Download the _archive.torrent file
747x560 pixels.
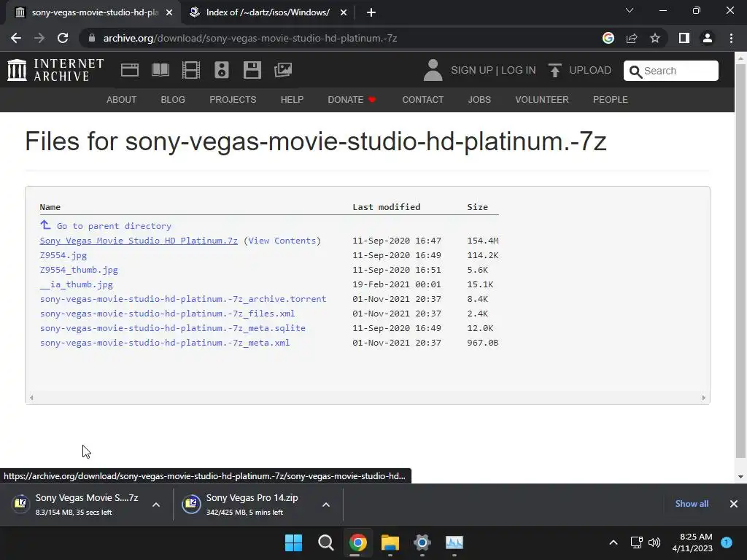pyautogui.click(x=183, y=299)
